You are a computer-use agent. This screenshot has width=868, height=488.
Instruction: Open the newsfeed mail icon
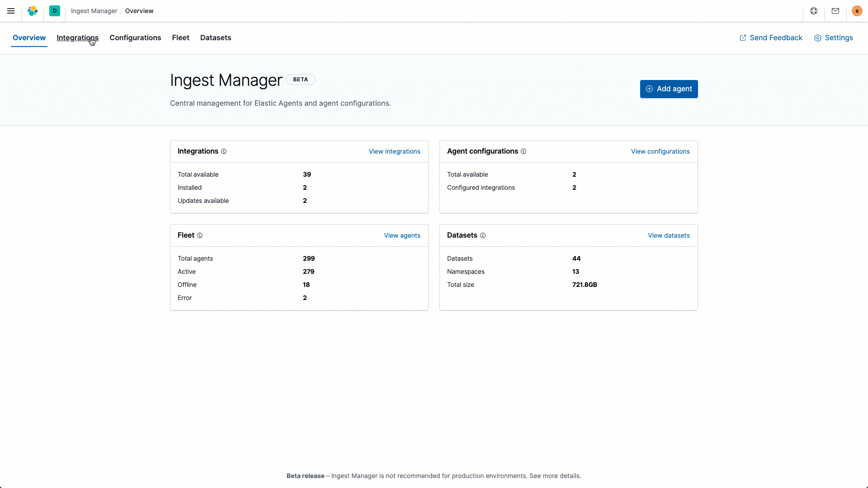[835, 11]
